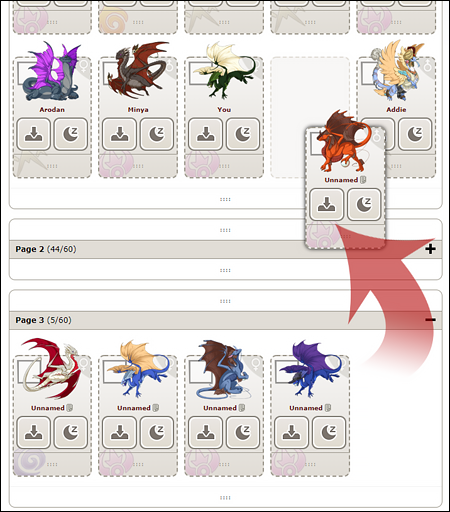Open Minya's dragon name link

click(x=138, y=110)
